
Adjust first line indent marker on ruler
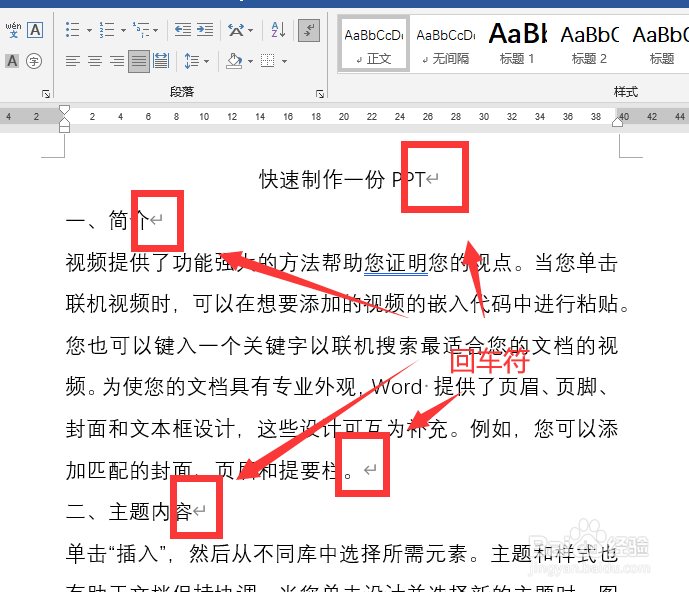[x=64, y=109]
